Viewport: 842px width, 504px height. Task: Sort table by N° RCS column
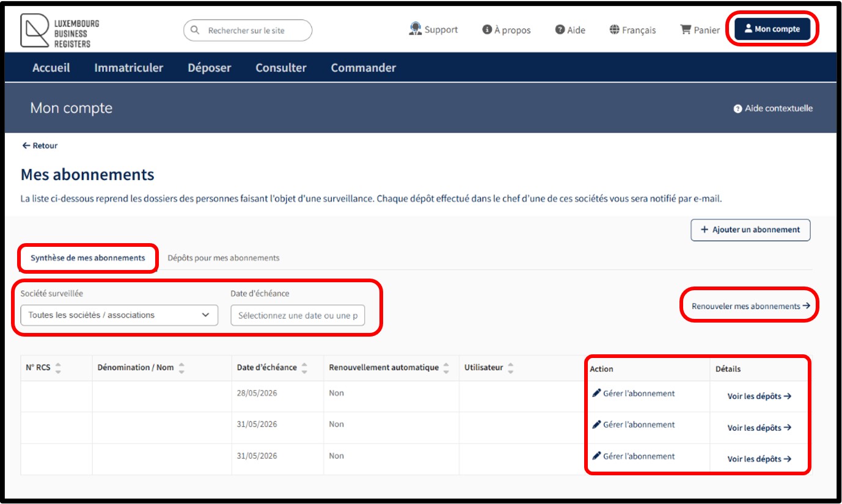pyautogui.click(x=58, y=368)
